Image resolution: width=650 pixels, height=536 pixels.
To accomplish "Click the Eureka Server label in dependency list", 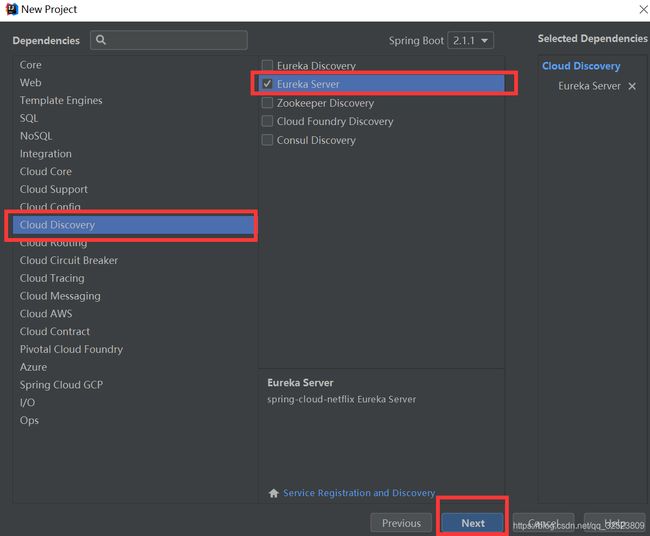I will (308, 84).
